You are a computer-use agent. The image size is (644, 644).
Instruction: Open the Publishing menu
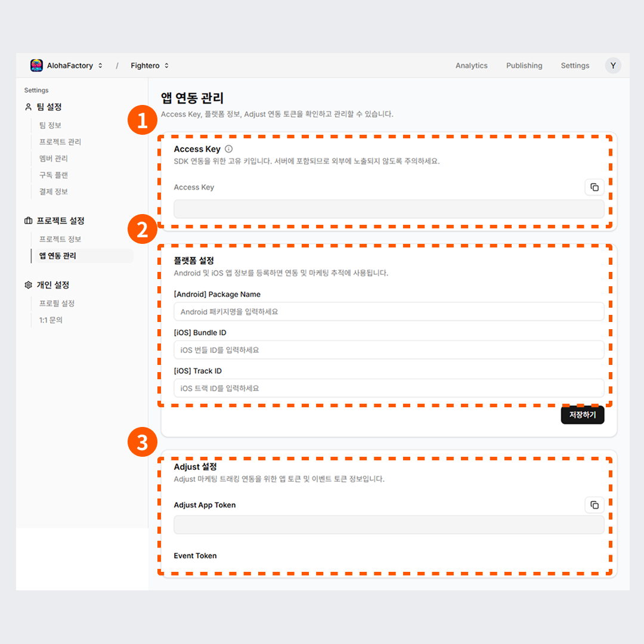tap(524, 66)
